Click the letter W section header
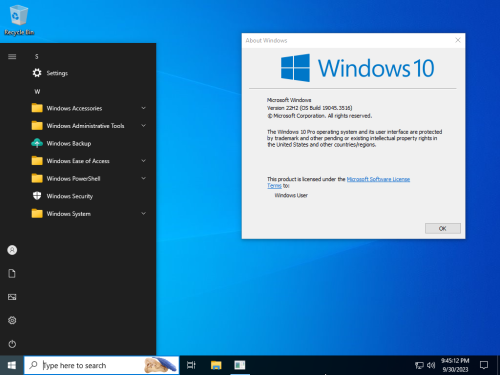The width and height of the screenshot is (500, 375). pyautogui.click(x=37, y=91)
